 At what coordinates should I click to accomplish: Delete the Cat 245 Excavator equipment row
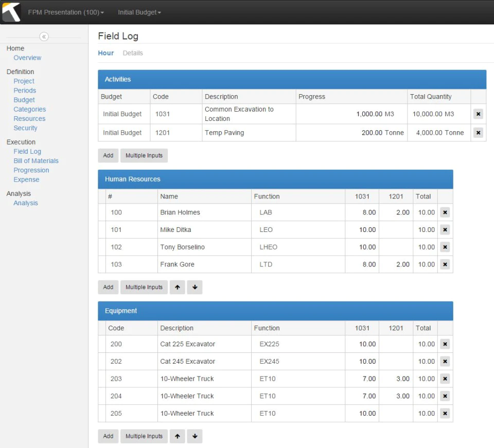click(x=445, y=362)
